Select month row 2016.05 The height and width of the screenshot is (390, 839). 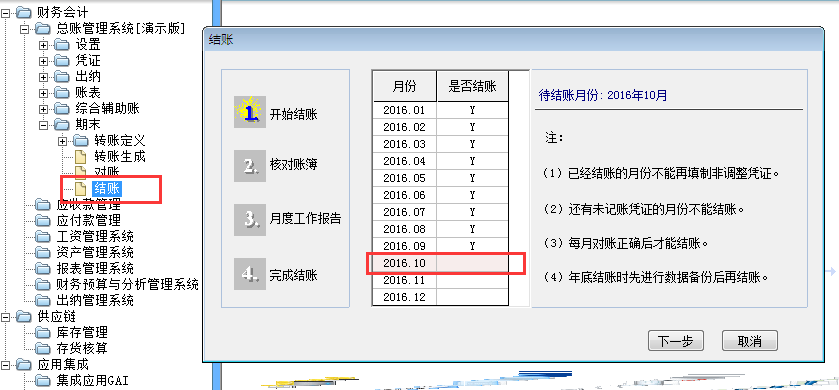coord(440,178)
